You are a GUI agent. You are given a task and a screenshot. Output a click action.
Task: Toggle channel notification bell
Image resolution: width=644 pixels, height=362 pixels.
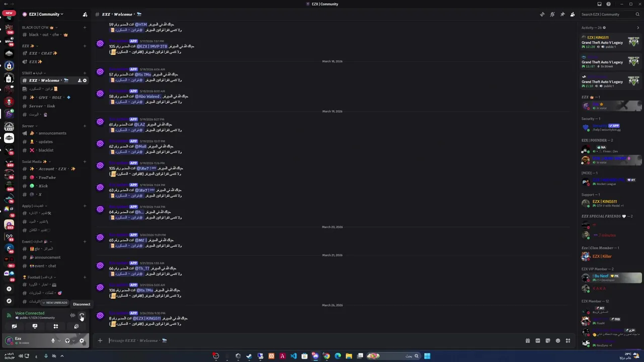(552, 14)
